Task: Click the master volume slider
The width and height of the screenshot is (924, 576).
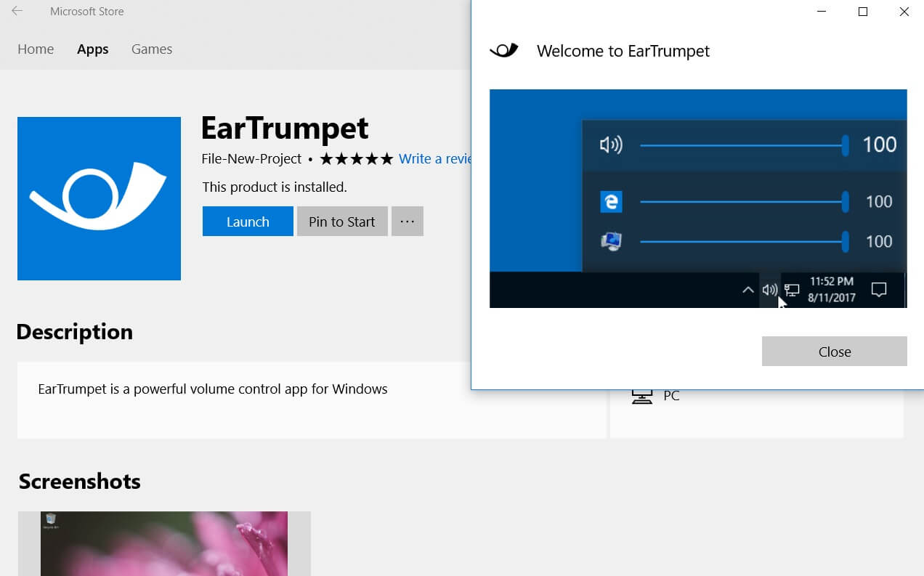Action: coord(744,145)
